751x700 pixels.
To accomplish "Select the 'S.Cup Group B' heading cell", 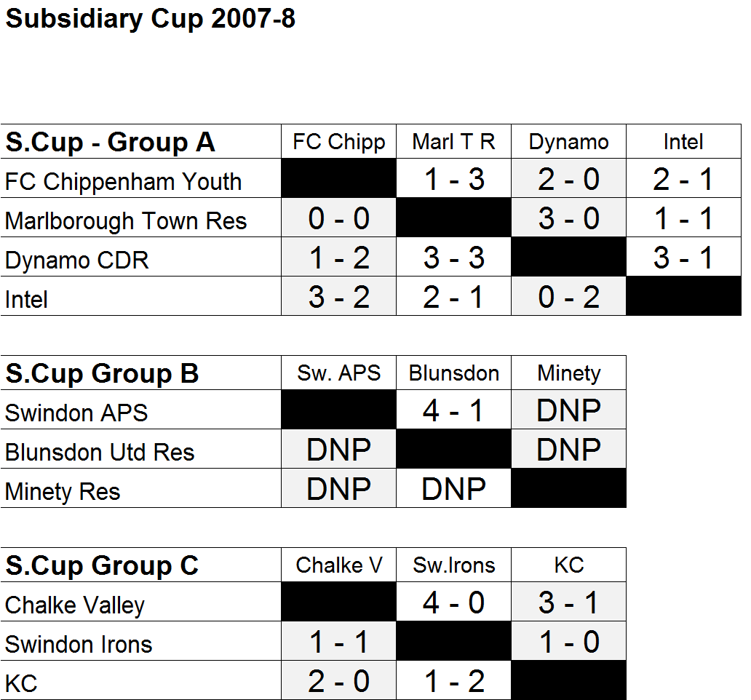I will pos(102,374).
